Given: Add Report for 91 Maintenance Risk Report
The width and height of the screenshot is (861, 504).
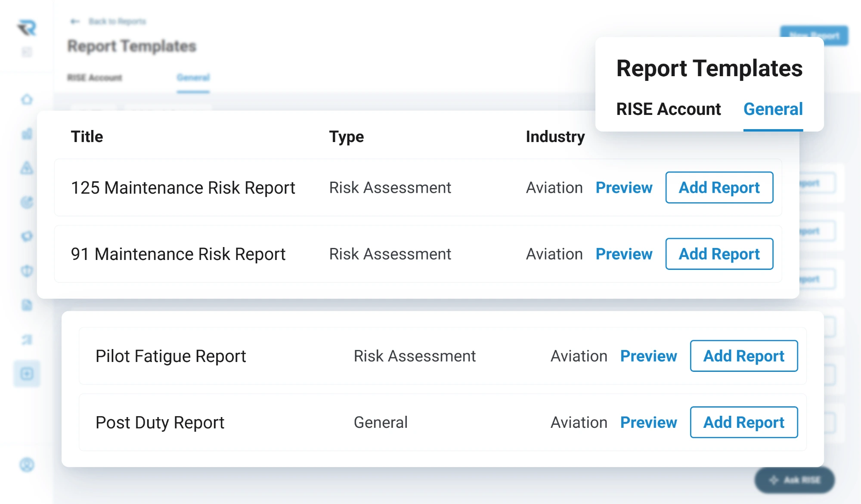Looking at the screenshot, I should point(719,254).
